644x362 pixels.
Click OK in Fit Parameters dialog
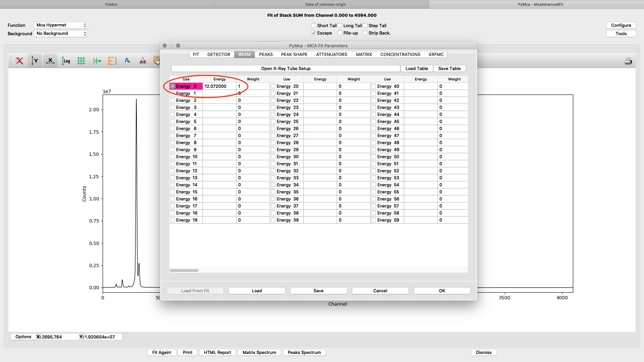pos(442,291)
